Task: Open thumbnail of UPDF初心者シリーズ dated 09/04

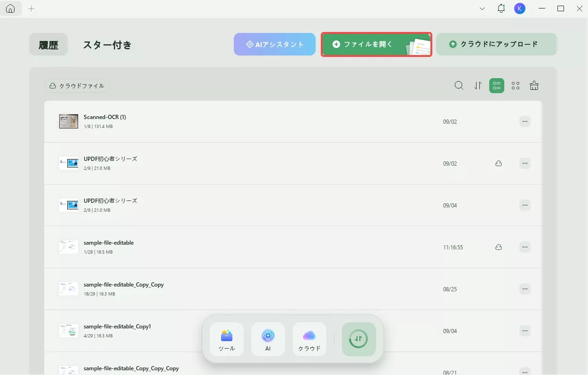Action: coord(69,205)
